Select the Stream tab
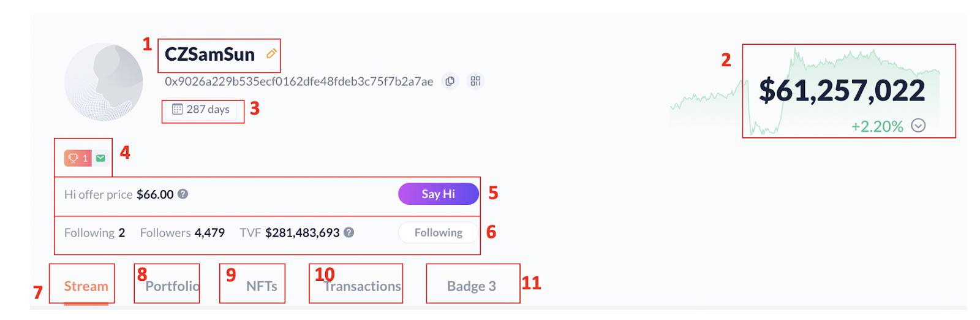Viewport: 980px width, 320px height. click(86, 286)
